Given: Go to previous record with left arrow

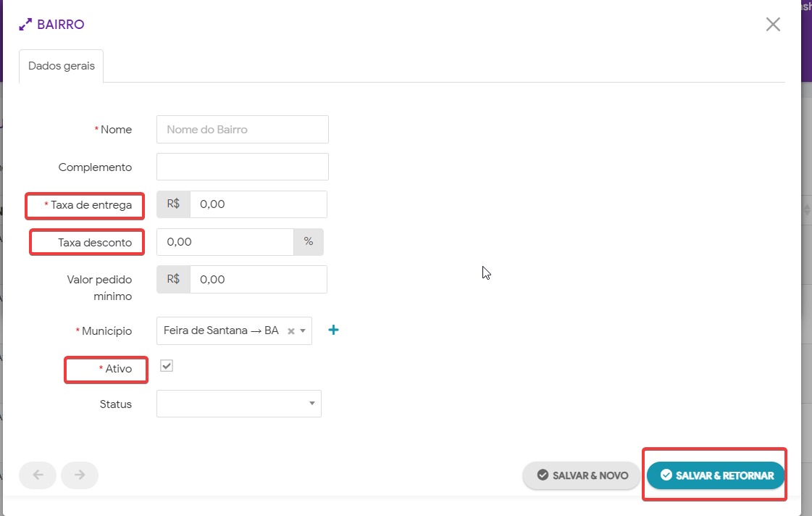Looking at the screenshot, I should point(38,475).
